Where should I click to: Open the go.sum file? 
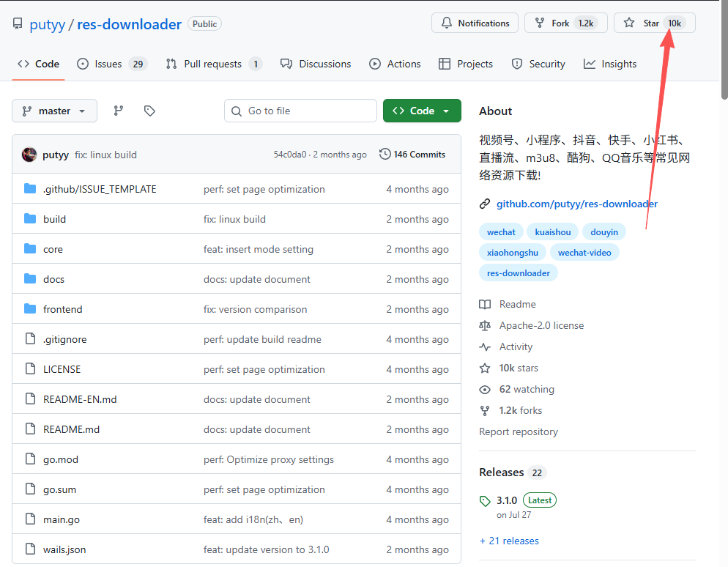tap(59, 489)
